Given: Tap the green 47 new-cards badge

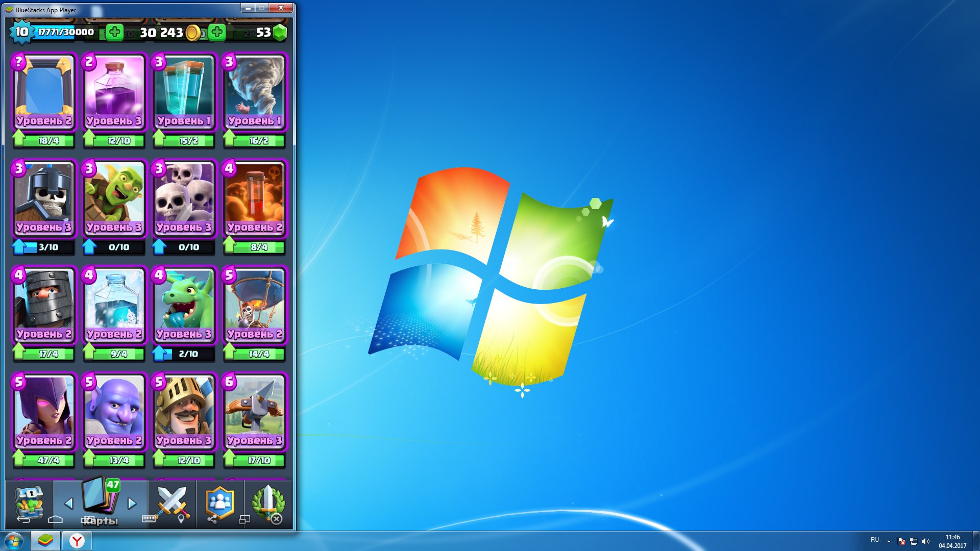Looking at the screenshot, I should tap(113, 485).
